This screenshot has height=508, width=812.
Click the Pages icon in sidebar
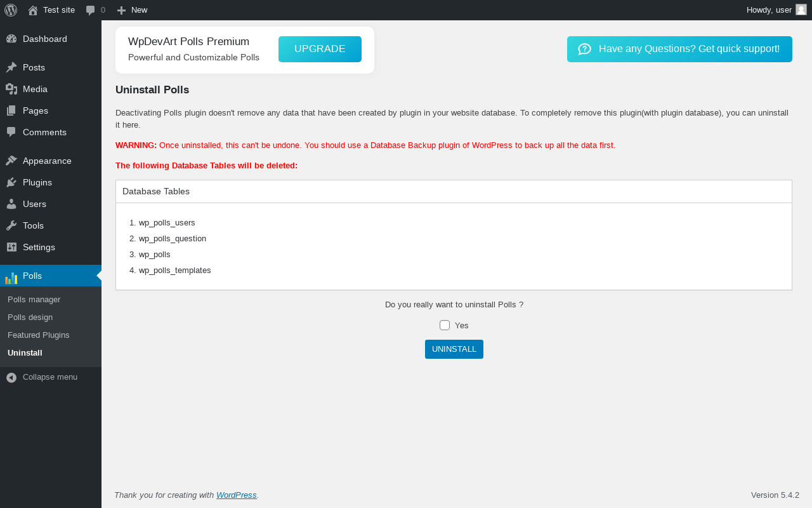11,110
